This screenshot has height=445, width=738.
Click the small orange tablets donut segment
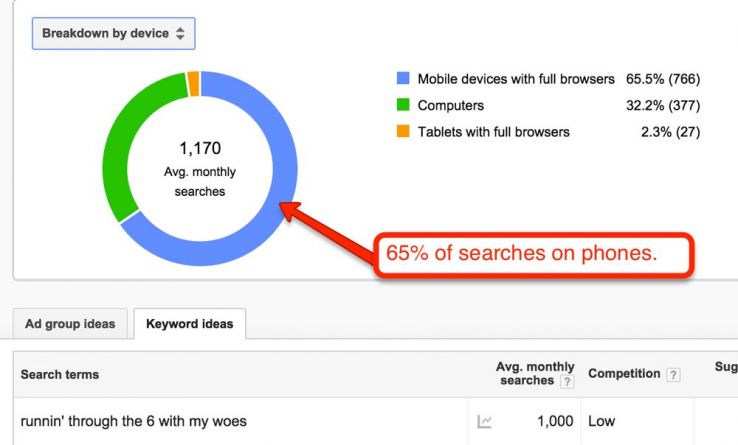click(x=193, y=81)
